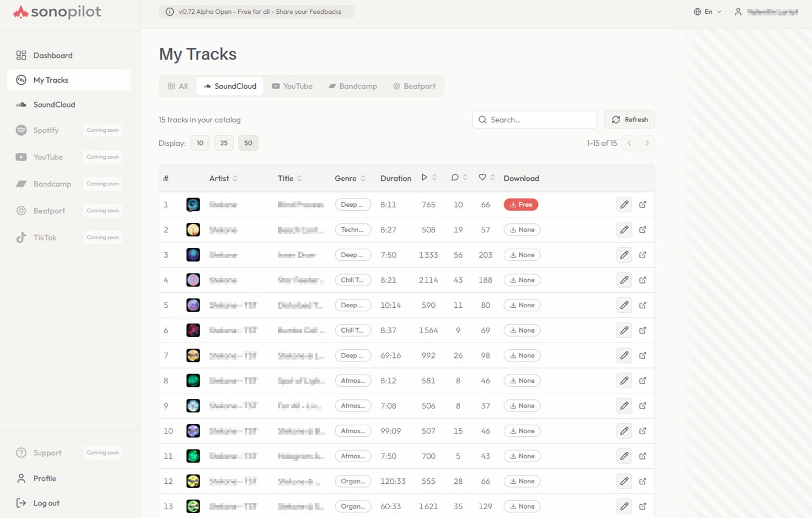The height and width of the screenshot is (518, 812).
Task: Open the En language dropdown
Action: click(707, 11)
